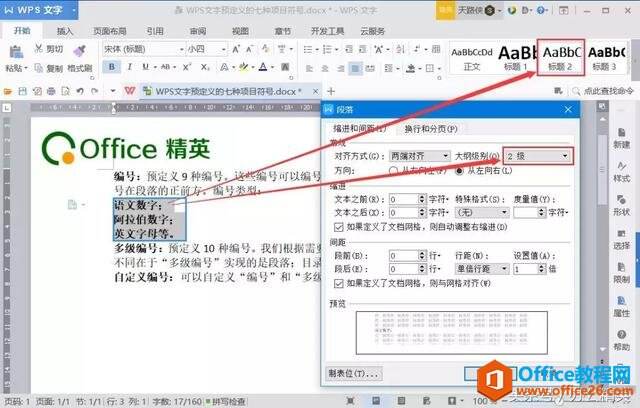Click the Cut (剪切) scissors button

(x=49, y=49)
